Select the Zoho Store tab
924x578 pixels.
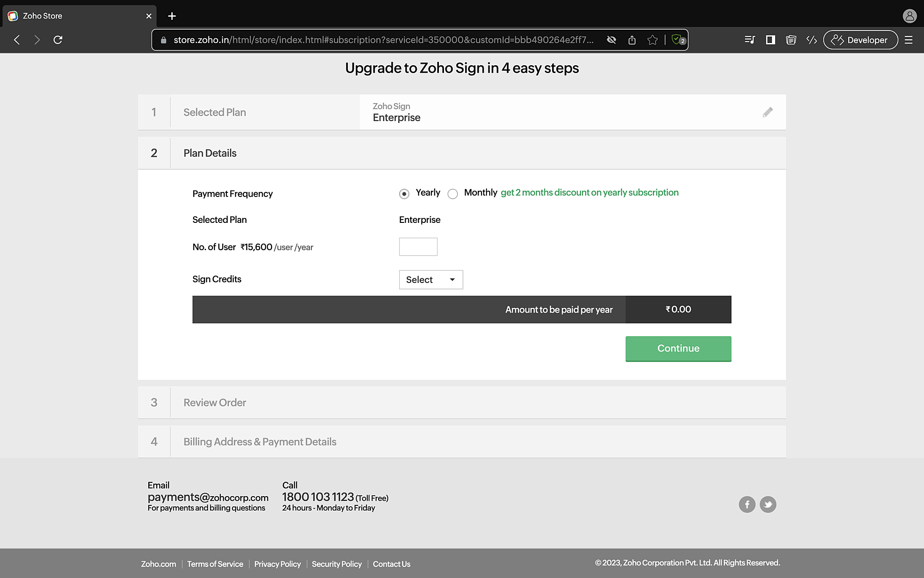pos(79,16)
